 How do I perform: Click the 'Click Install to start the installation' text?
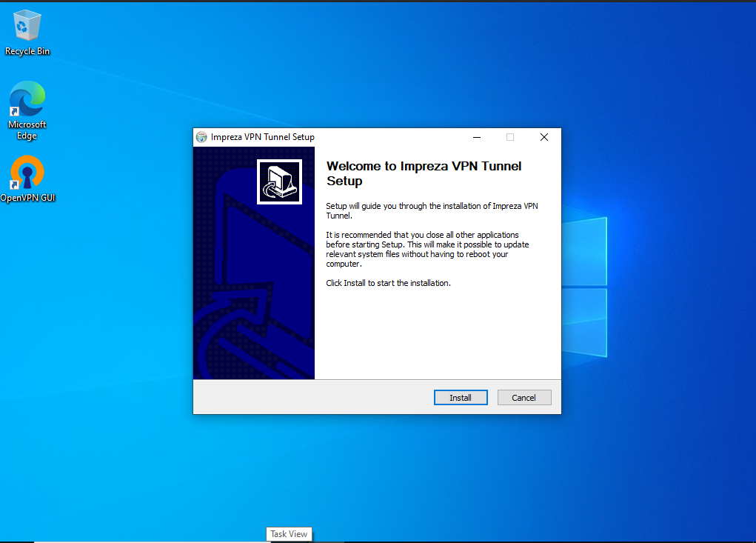click(x=388, y=283)
